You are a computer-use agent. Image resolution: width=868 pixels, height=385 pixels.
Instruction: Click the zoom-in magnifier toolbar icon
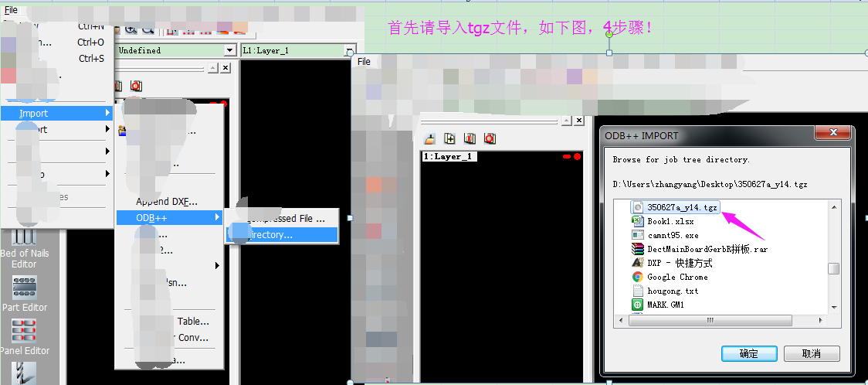coord(132,30)
